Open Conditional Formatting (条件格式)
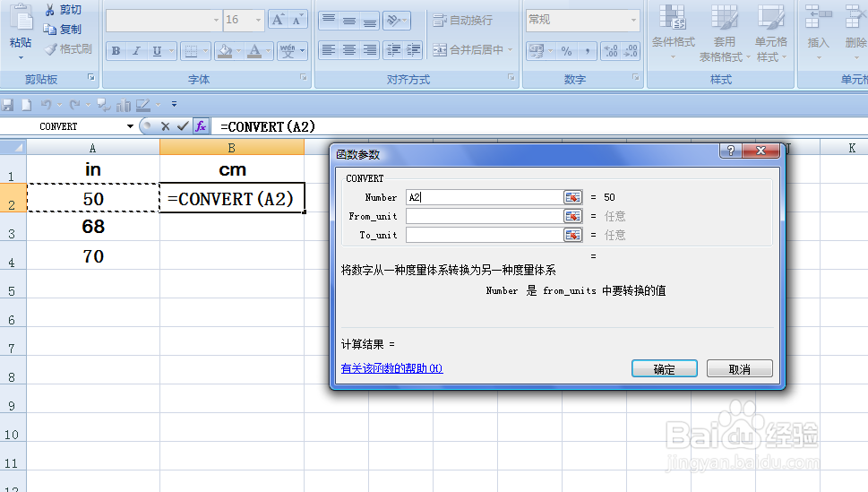 (673, 32)
